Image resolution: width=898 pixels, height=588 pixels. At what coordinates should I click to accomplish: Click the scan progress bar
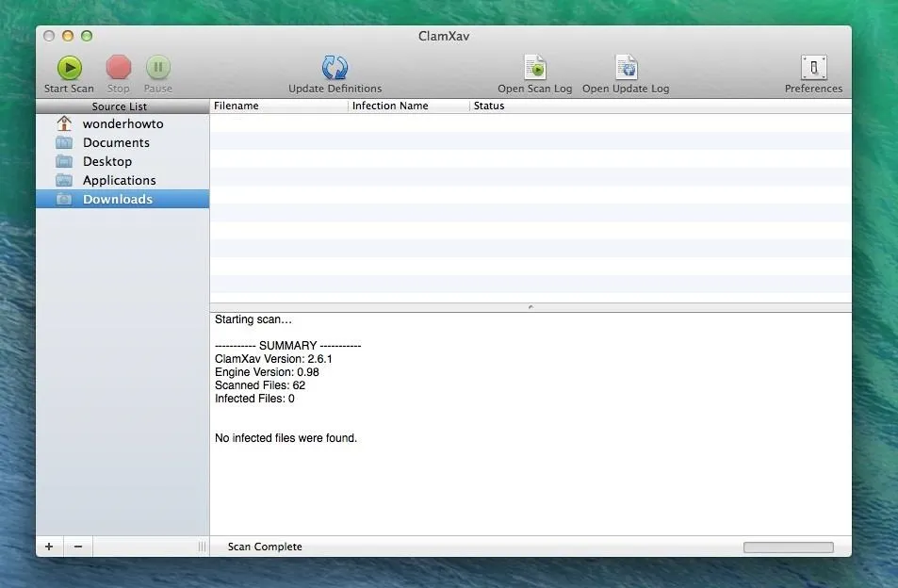(789, 547)
